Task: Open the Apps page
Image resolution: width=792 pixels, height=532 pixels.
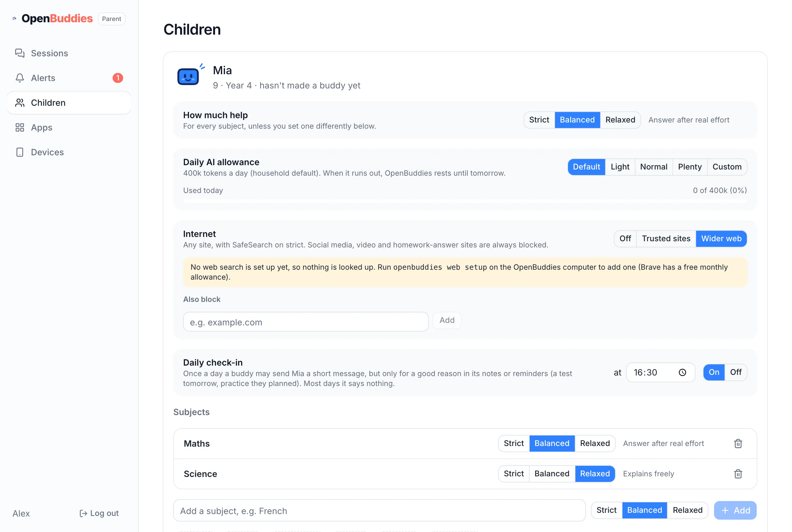Action: 69,127
